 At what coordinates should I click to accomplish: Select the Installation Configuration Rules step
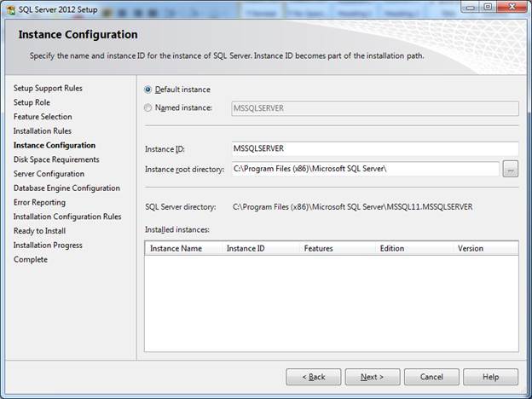[67, 217]
